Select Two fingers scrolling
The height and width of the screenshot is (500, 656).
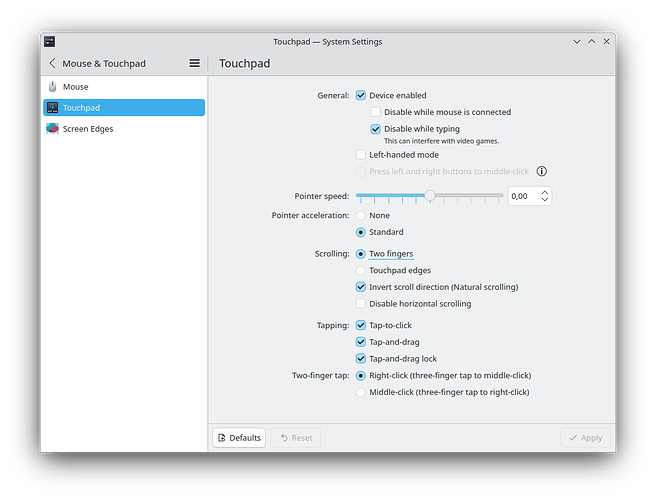(x=361, y=254)
